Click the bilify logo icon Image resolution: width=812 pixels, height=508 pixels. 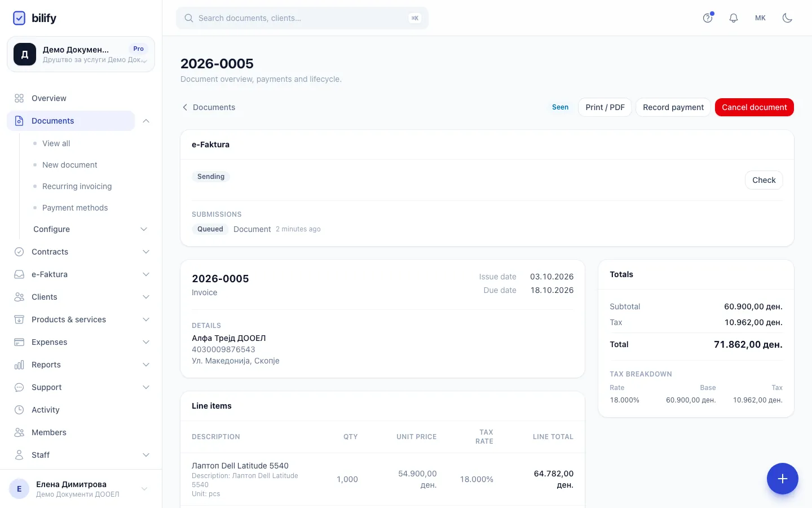click(19, 18)
